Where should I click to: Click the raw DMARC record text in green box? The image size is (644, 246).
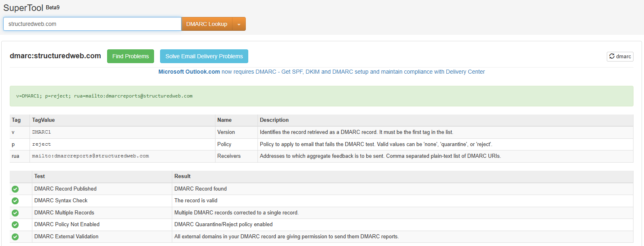pos(104,96)
